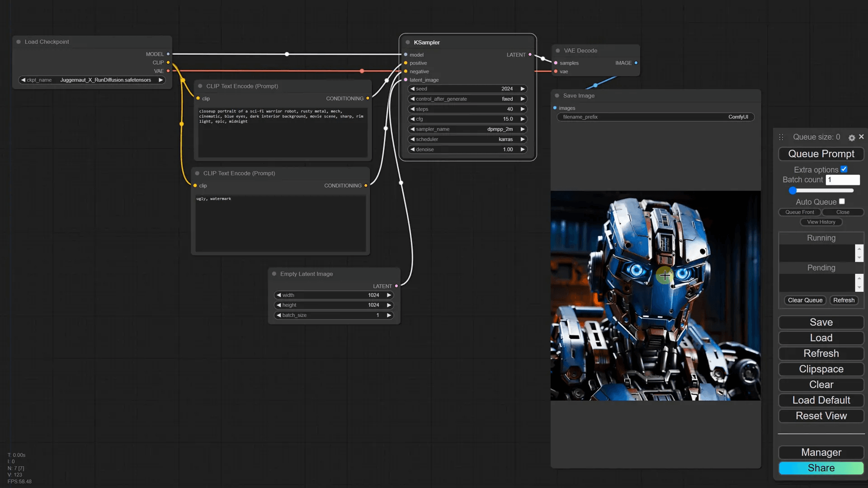Collapse the KSampler node via its dot
Viewport: 868px width, 488px height.
(408, 42)
